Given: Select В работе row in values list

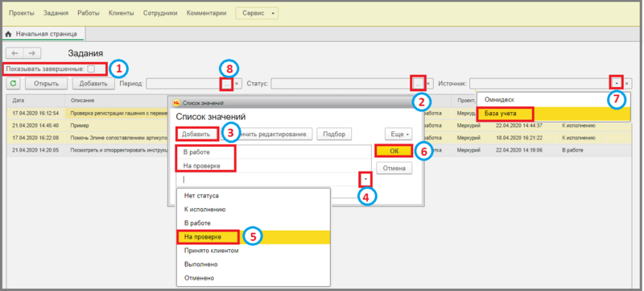Looking at the screenshot, I should click(x=274, y=152).
